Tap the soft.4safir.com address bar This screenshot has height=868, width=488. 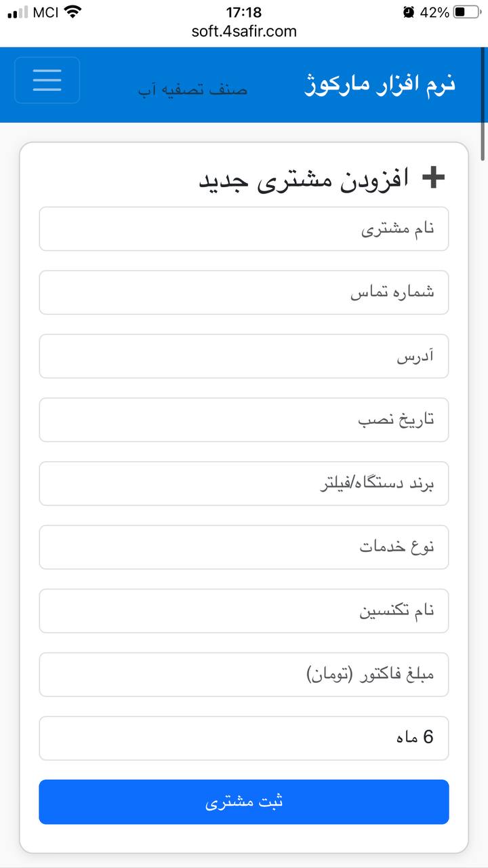244,31
